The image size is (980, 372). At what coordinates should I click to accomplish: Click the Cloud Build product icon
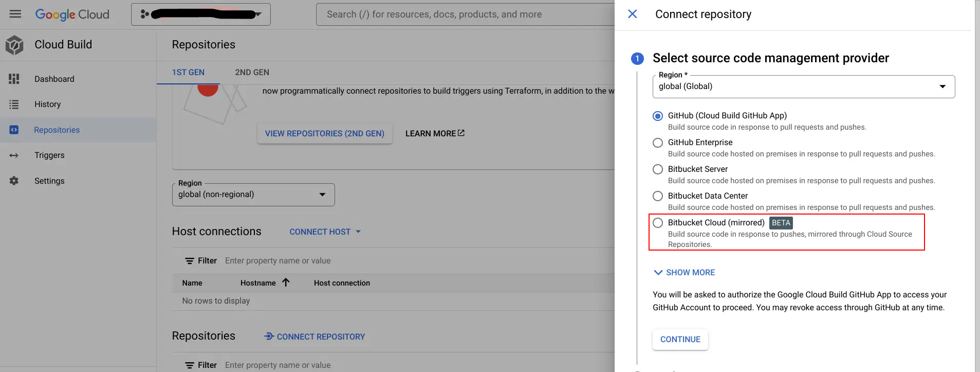point(14,45)
